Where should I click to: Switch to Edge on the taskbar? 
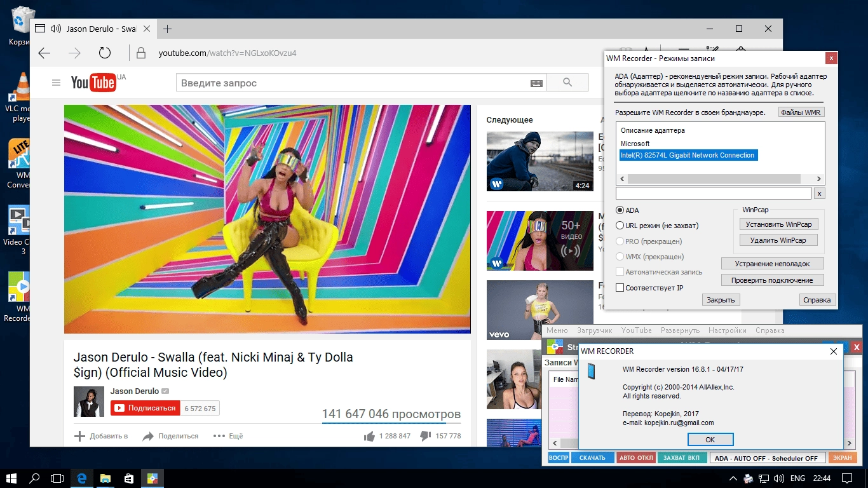(x=82, y=478)
